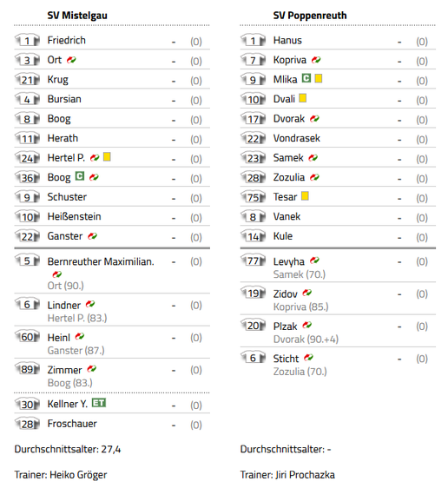Open the SV Poppenreuth team heading
This screenshot has width=448, height=488.
pyautogui.click(x=310, y=16)
